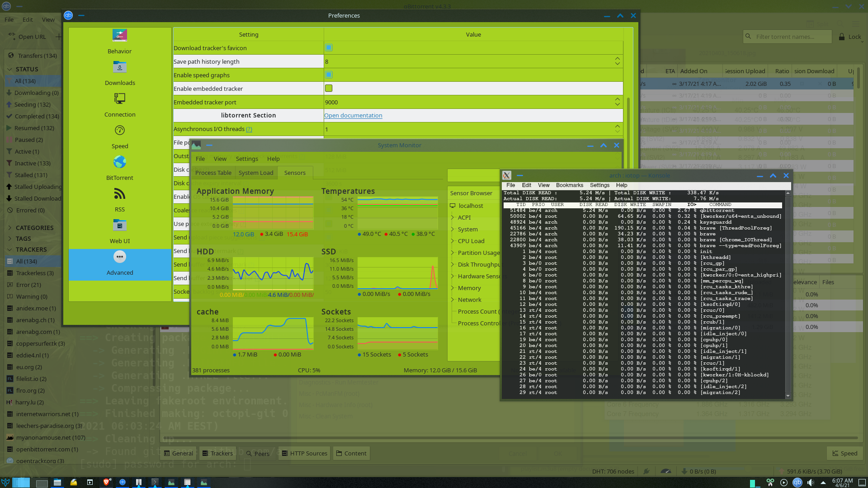The width and height of the screenshot is (868, 488).
Task: Toggle Enable embedded tracker checkbox
Action: click(329, 88)
